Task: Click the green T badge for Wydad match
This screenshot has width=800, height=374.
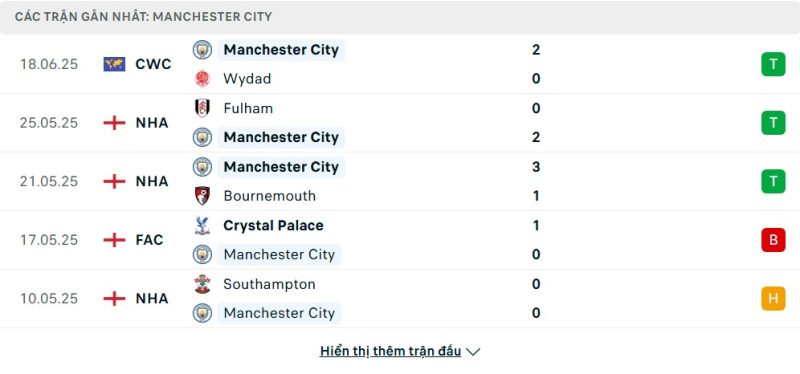Action: coord(773,64)
